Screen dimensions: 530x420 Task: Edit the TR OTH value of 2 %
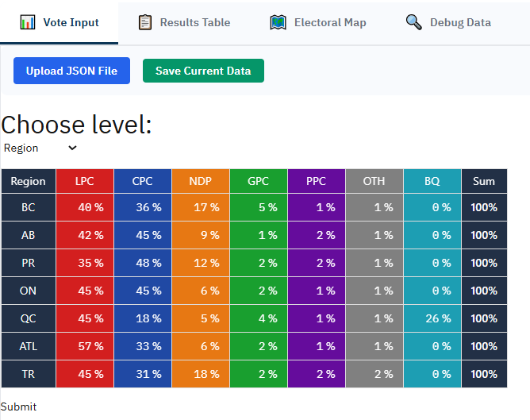click(x=374, y=374)
